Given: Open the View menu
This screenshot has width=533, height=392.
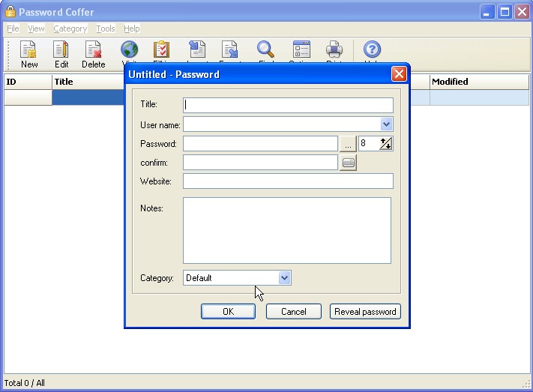Looking at the screenshot, I should pyautogui.click(x=36, y=28).
